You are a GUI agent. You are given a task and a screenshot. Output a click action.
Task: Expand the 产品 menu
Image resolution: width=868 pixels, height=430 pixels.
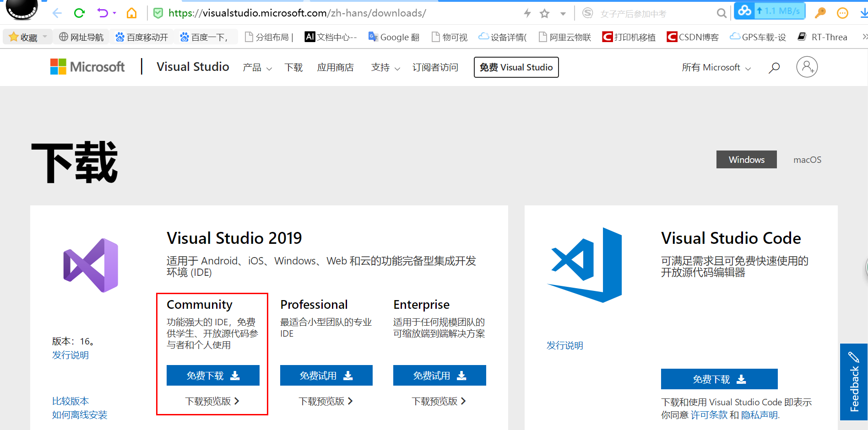(x=257, y=68)
